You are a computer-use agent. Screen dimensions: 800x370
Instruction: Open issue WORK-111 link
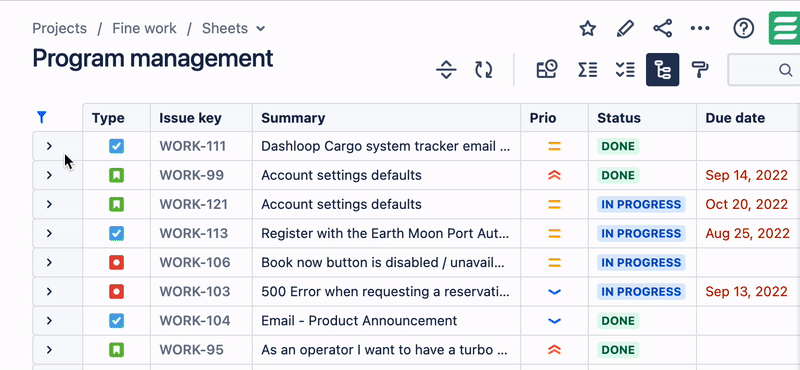click(x=192, y=146)
